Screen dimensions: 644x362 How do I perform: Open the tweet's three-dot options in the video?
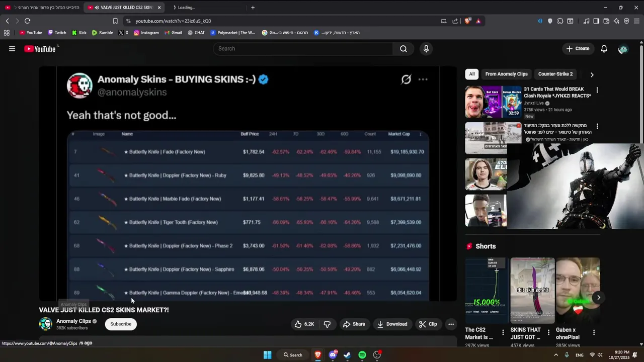[423, 79]
